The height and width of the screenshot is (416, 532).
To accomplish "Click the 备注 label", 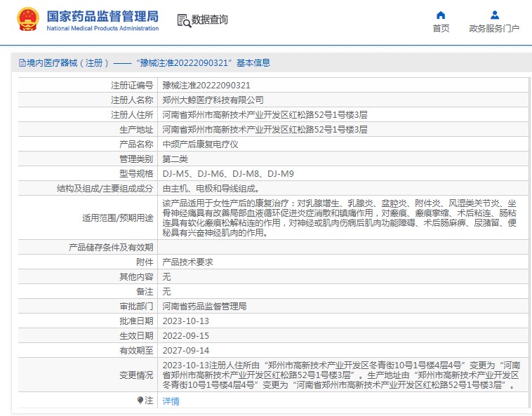I will click(145, 292).
